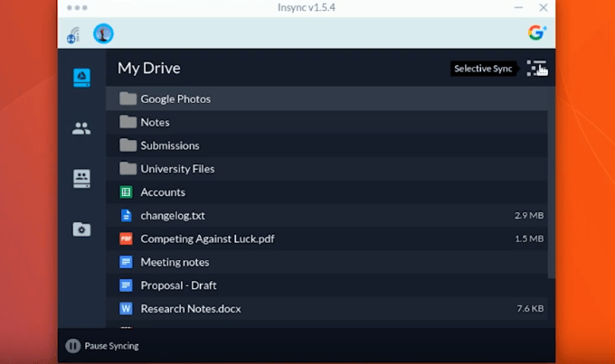Open the Notes folder row

pos(326,122)
